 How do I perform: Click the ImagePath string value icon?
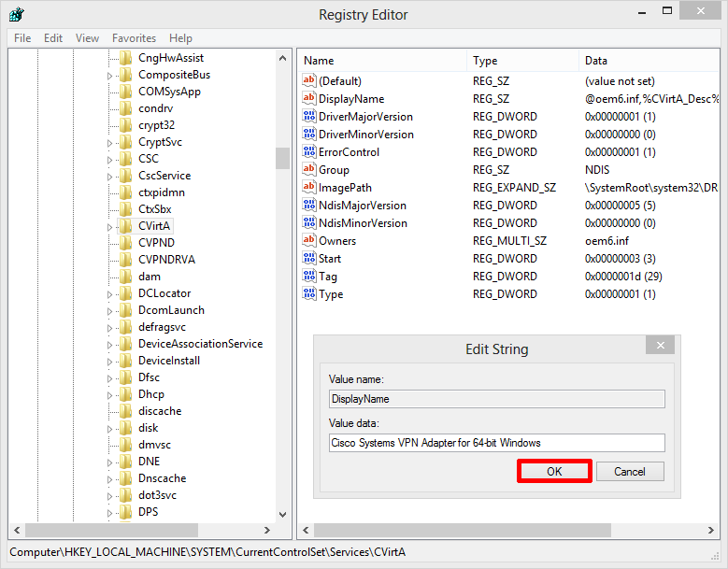click(x=308, y=188)
